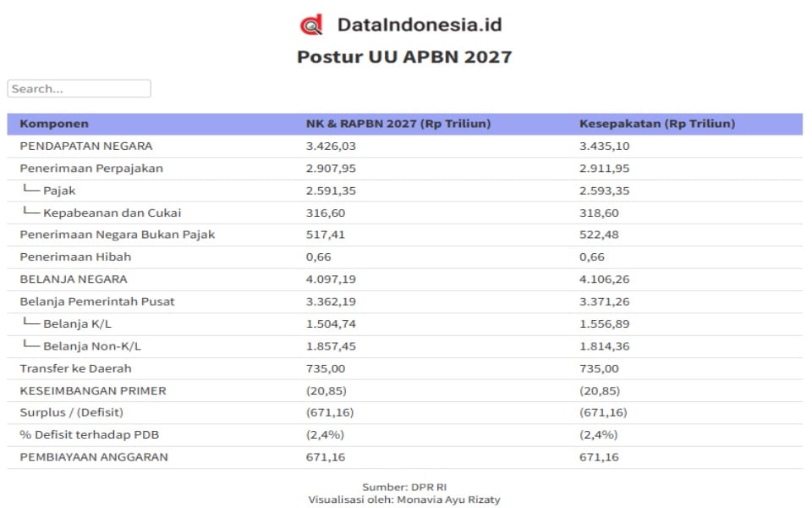Click the branch icon beside Kepabeanan dan Cukai
812x508 pixels.
[x=31, y=211]
